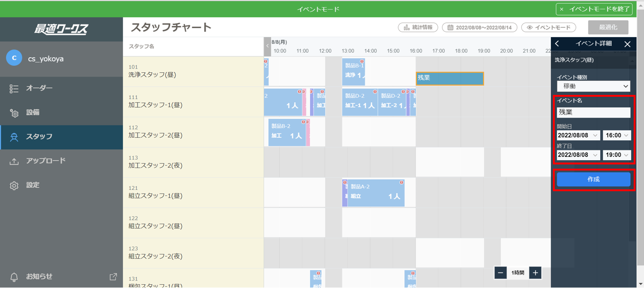Viewport: 644px width, 288px height.
Task: Click the イベント名 input field
Action: click(x=594, y=112)
